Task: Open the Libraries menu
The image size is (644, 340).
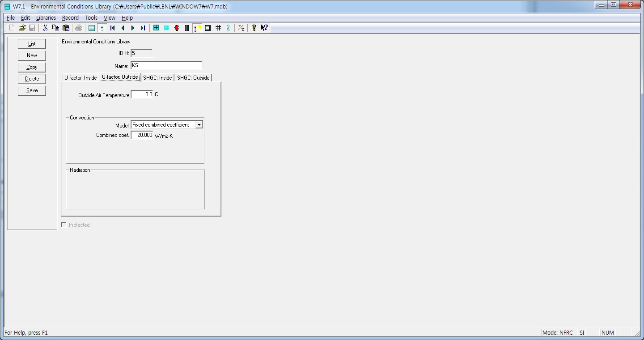Action: coord(46,18)
